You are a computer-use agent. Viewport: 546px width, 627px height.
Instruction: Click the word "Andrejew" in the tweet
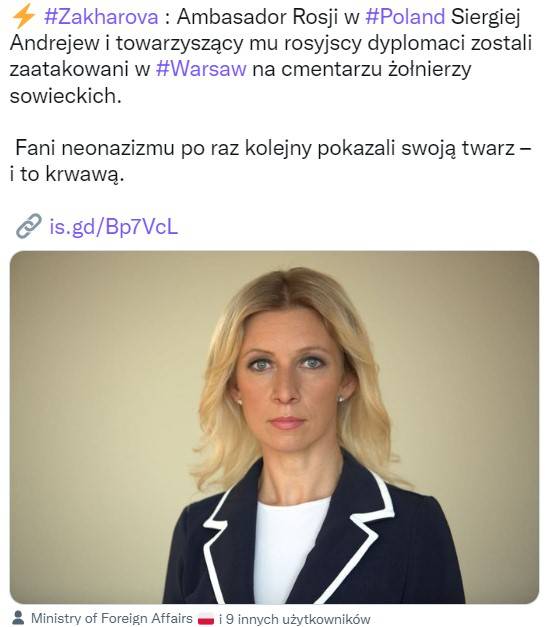click(54, 44)
